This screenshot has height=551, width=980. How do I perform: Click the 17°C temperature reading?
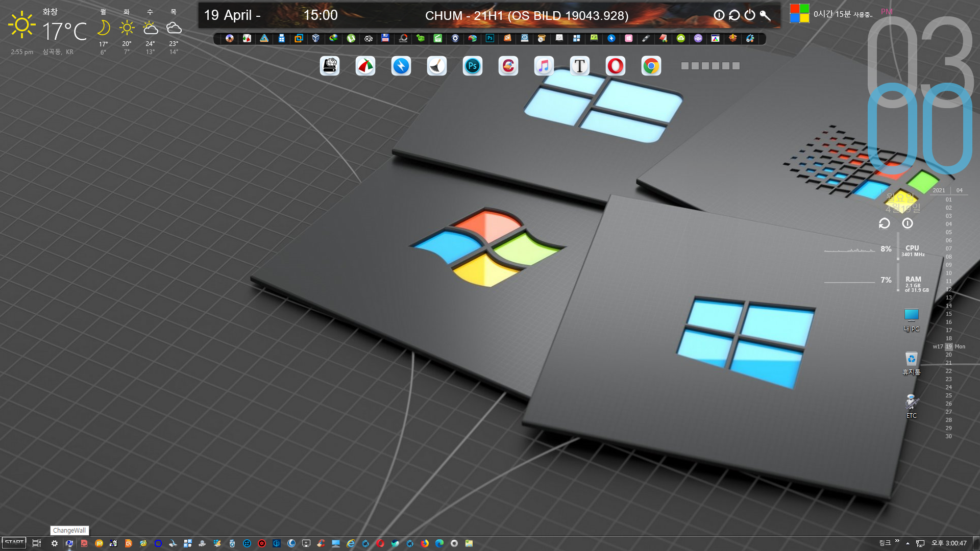(x=64, y=32)
